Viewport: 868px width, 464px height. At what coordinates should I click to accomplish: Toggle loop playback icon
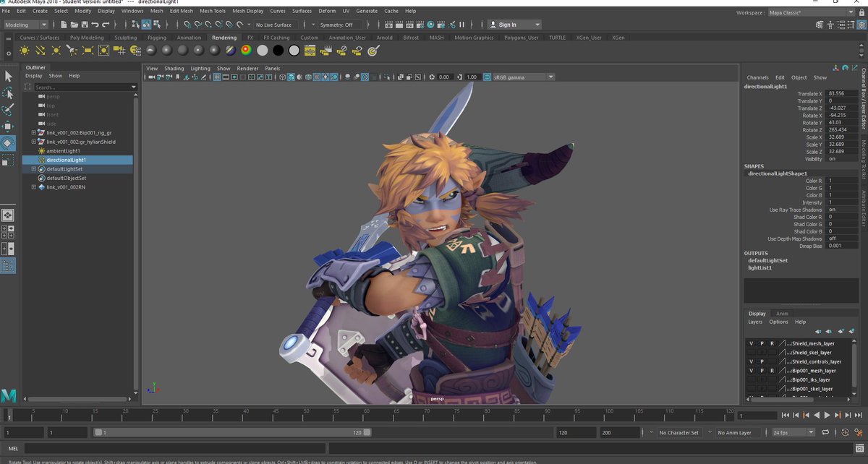click(x=825, y=432)
